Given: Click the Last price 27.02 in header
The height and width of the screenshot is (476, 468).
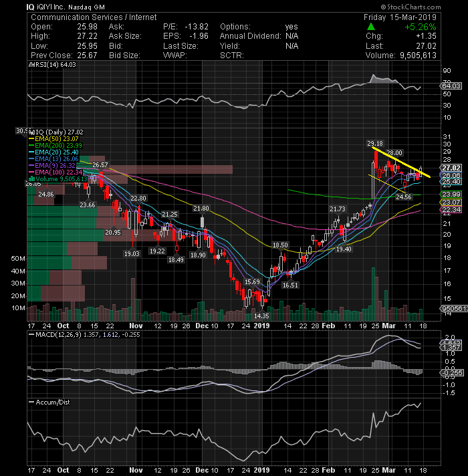Looking at the screenshot, I should tap(426, 46).
